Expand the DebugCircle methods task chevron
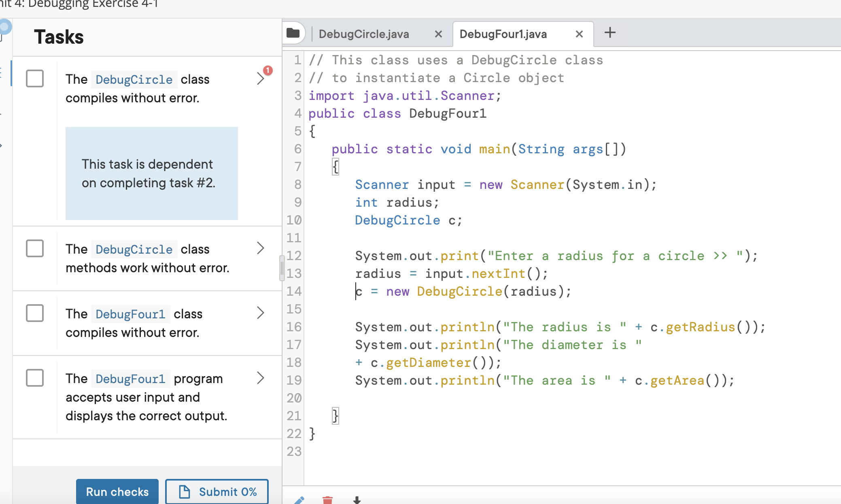Image resolution: width=841 pixels, height=504 pixels. [x=261, y=248]
